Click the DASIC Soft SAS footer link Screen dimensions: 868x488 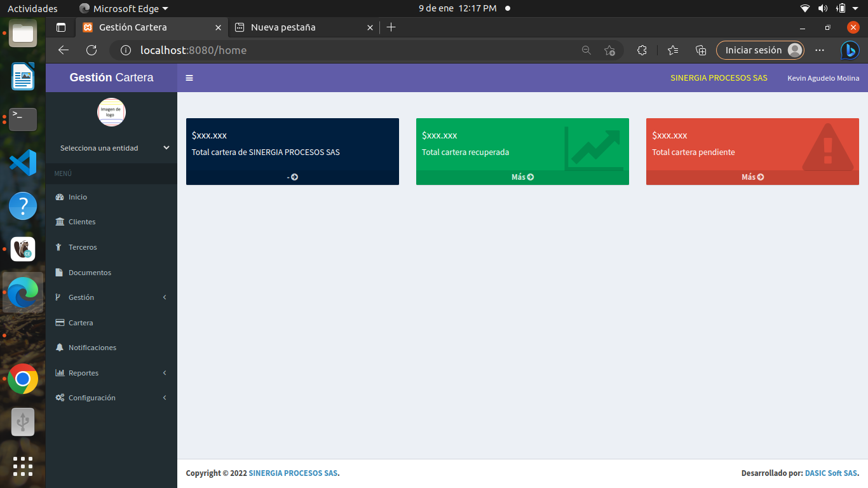click(831, 473)
